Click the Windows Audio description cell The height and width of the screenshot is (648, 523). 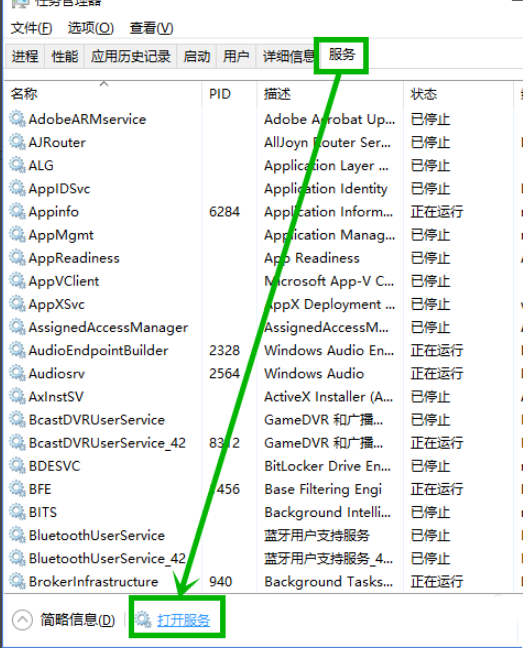coord(314,374)
